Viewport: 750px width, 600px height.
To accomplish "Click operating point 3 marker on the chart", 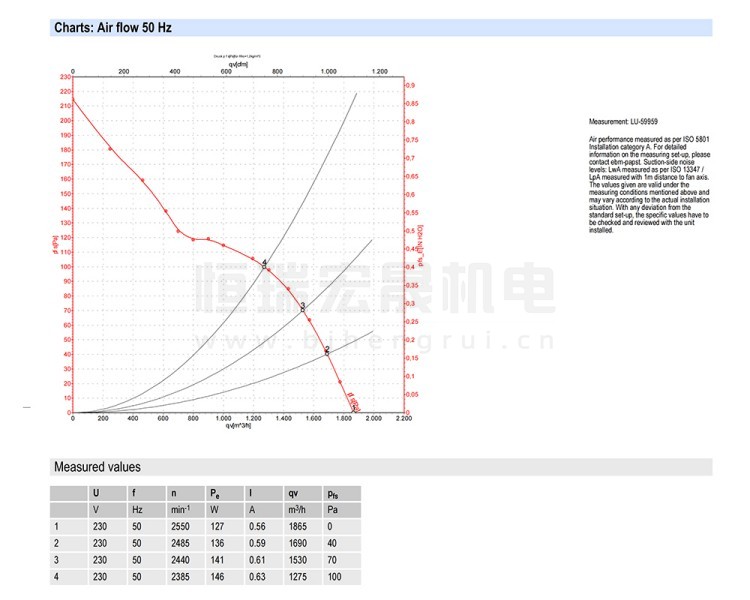I will pos(303,310).
